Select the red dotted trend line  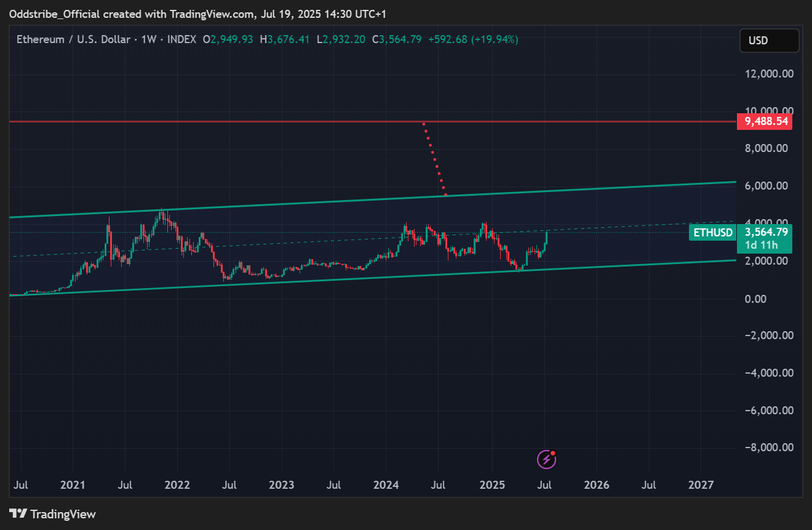coord(434,159)
